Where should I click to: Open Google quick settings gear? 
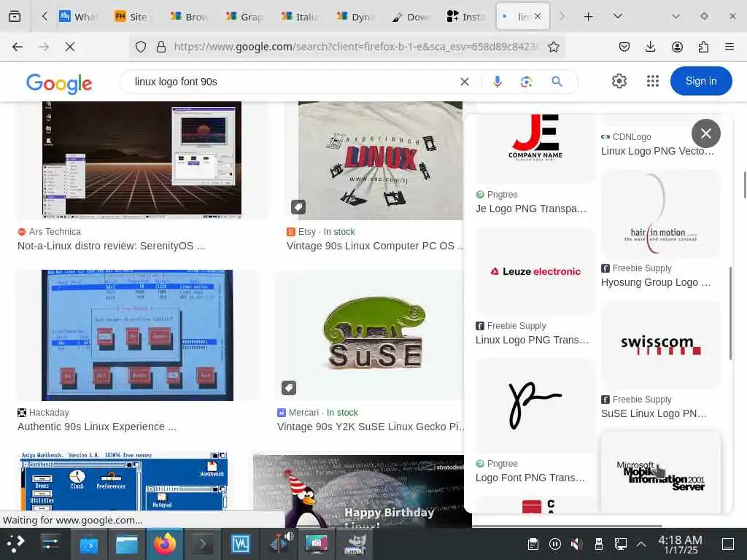pos(619,82)
